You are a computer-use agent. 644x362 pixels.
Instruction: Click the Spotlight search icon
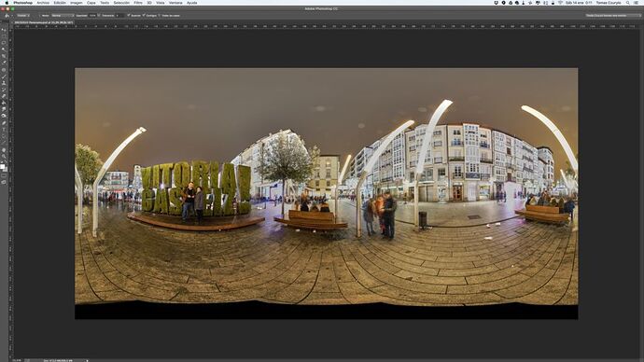tap(627, 3)
